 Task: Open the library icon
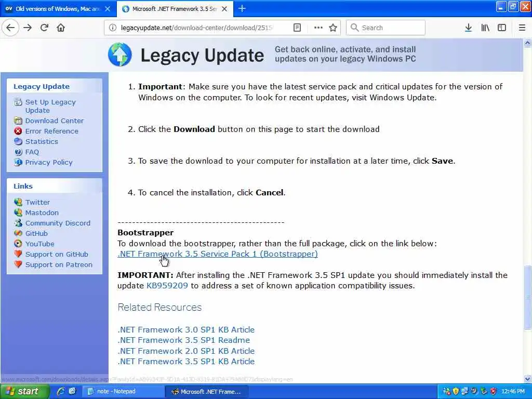485,28
